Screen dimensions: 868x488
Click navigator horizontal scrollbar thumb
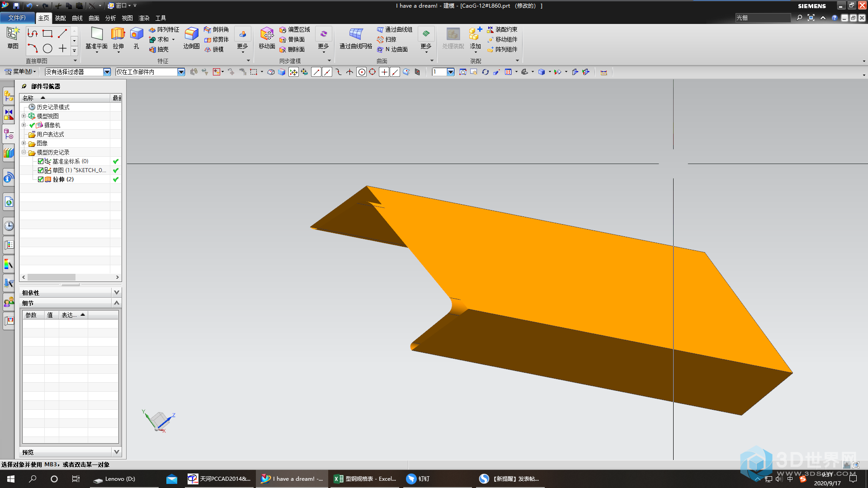52,277
